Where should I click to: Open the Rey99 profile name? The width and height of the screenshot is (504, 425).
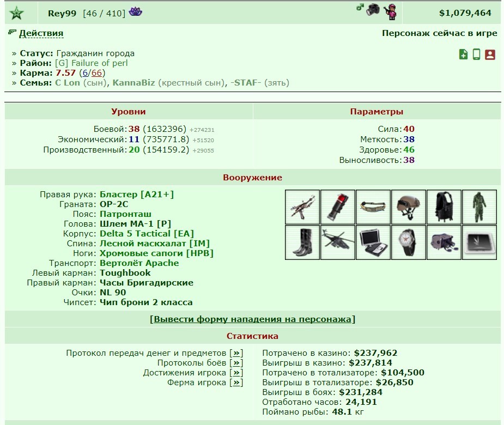[62, 14]
